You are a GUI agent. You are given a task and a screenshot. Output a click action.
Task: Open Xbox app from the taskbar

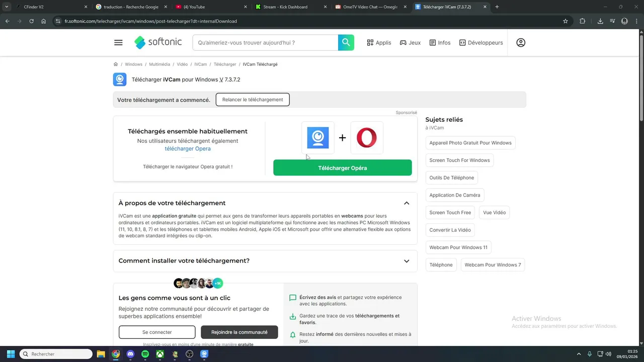pyautogui.click(x=160, y=354)
